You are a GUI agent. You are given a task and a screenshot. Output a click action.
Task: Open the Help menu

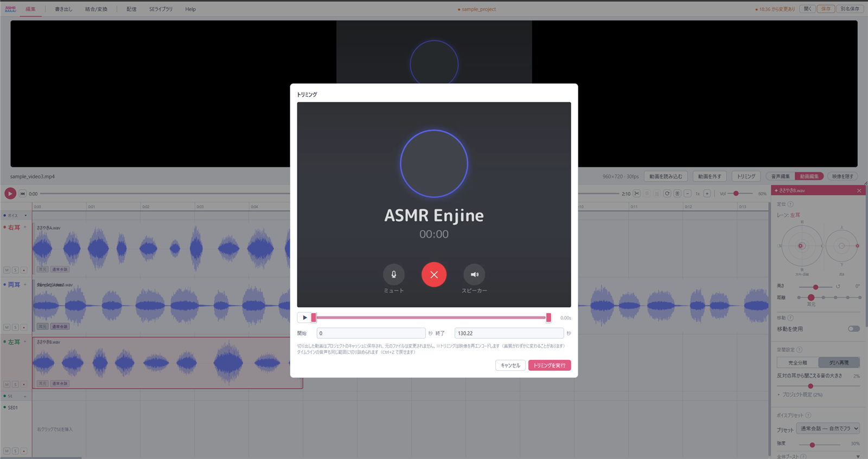click(x=190, y=9)
